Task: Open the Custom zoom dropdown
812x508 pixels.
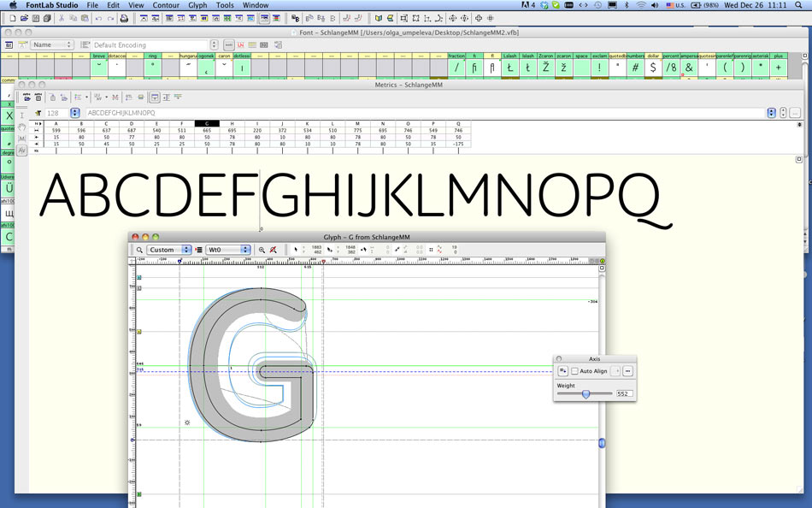Action: tap(169, 250)
